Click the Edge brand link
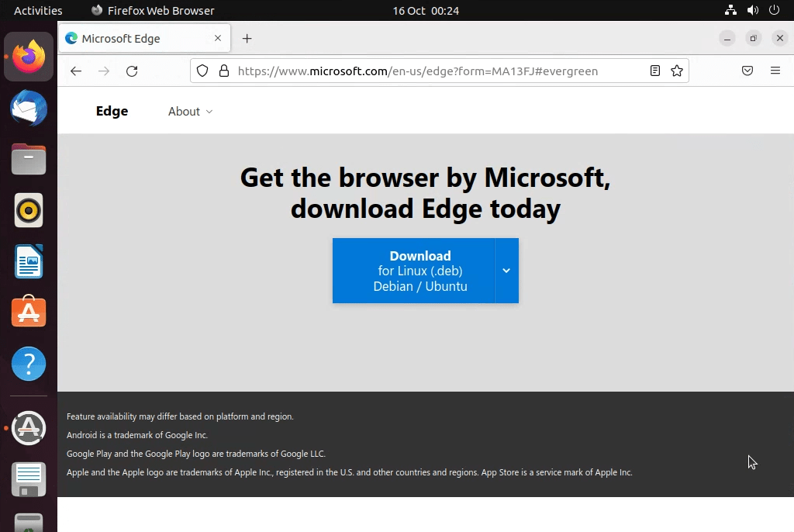The height and width of the screenshot is (532, 794). (112, 112)
